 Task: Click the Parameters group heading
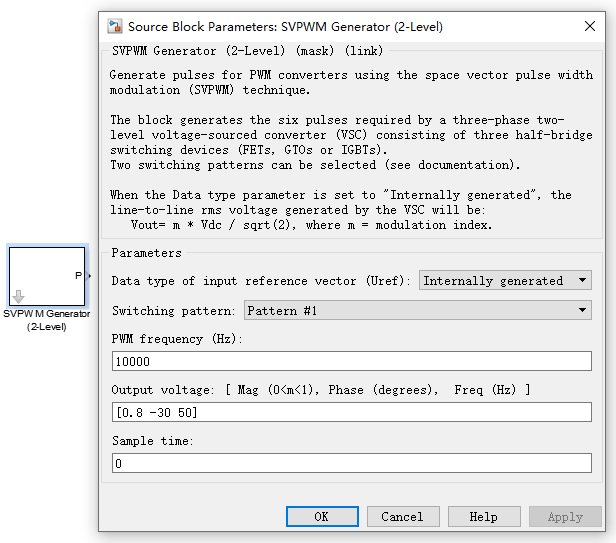click(x=146, y=253)
